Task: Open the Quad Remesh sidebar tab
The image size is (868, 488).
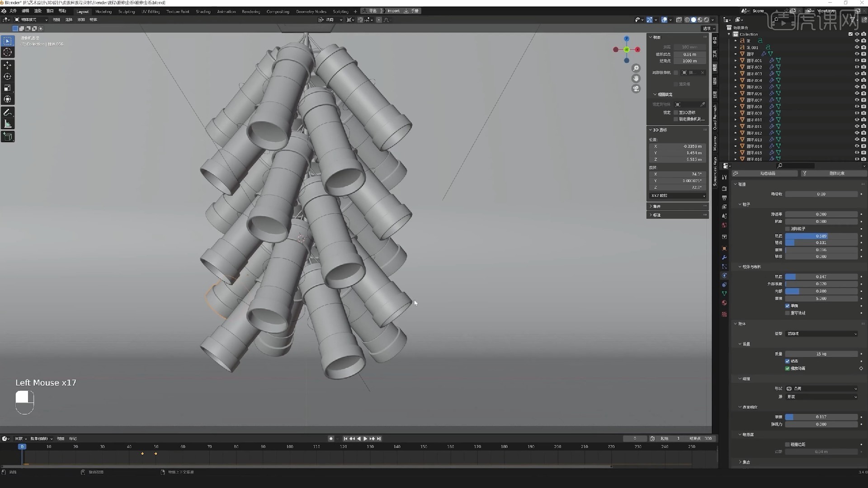Action: pyautogui.click(x=715, y=117)
